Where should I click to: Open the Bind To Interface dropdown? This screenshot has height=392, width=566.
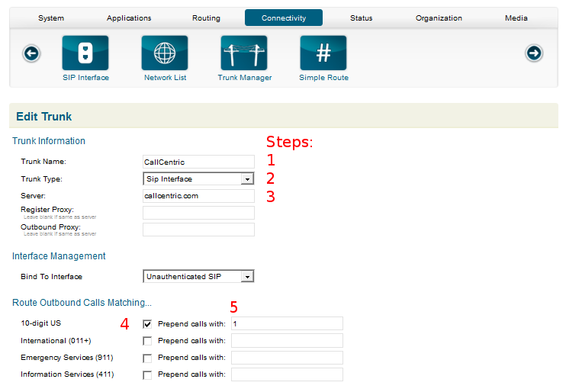(198, 277)
